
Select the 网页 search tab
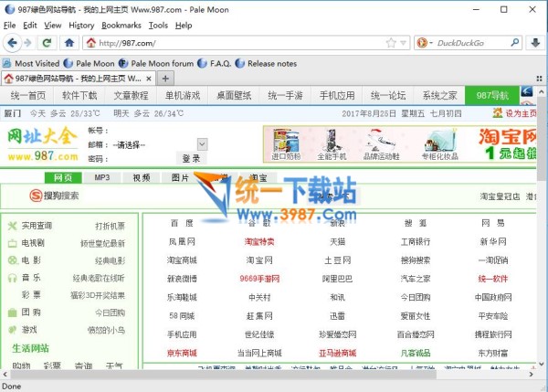point(63,177)
